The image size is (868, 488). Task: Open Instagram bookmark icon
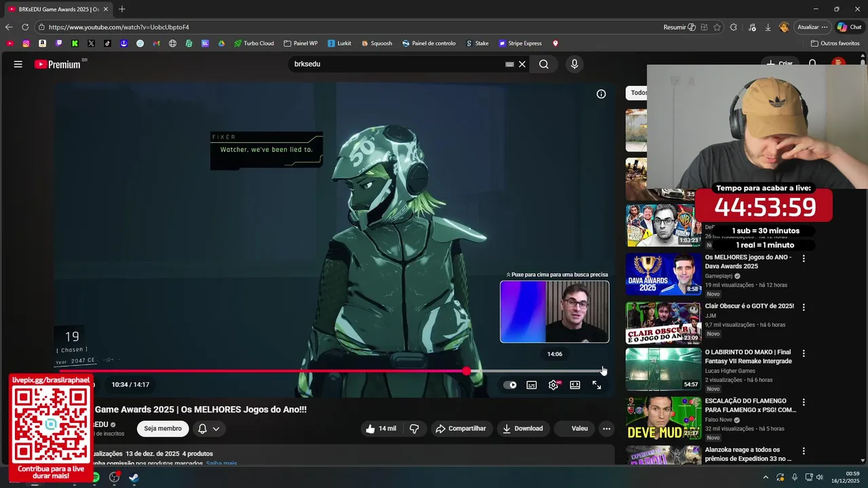click(26, 43)
